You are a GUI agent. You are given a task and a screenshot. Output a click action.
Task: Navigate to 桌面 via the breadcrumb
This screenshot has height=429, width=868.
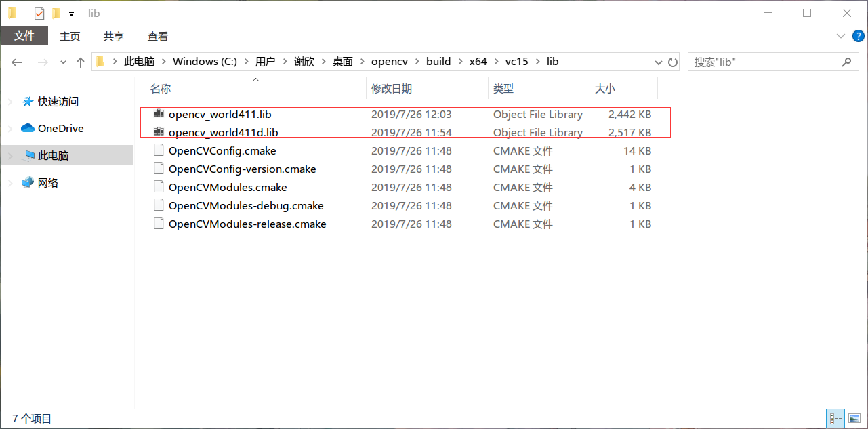click(x=342, y=61)
